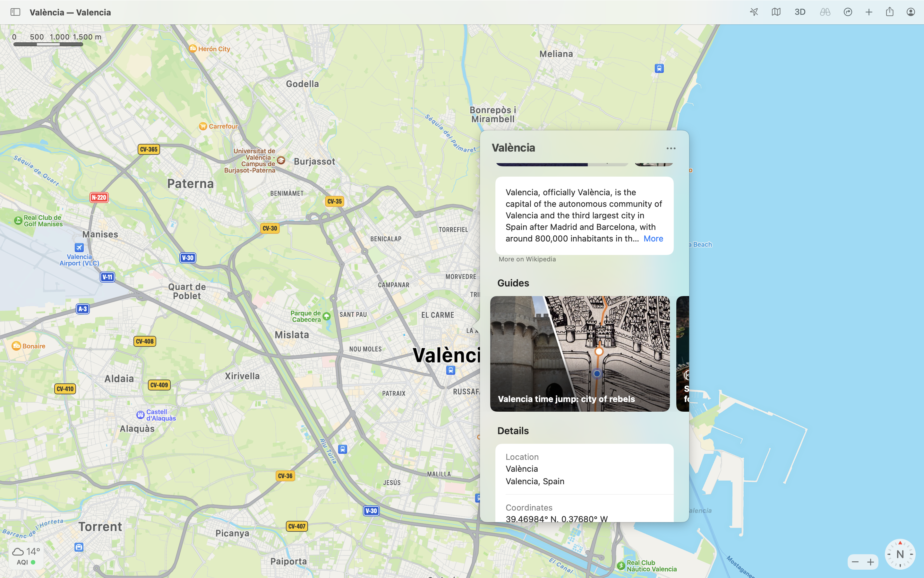Click the CV-365 road shield
The width and height of the screenshot is (924, 578).
click(149, 149)
